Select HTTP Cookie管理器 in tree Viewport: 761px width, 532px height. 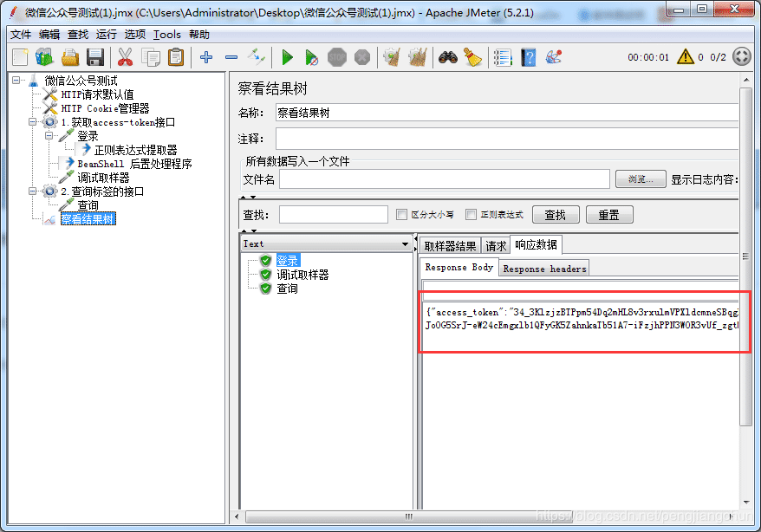(105, 108)
